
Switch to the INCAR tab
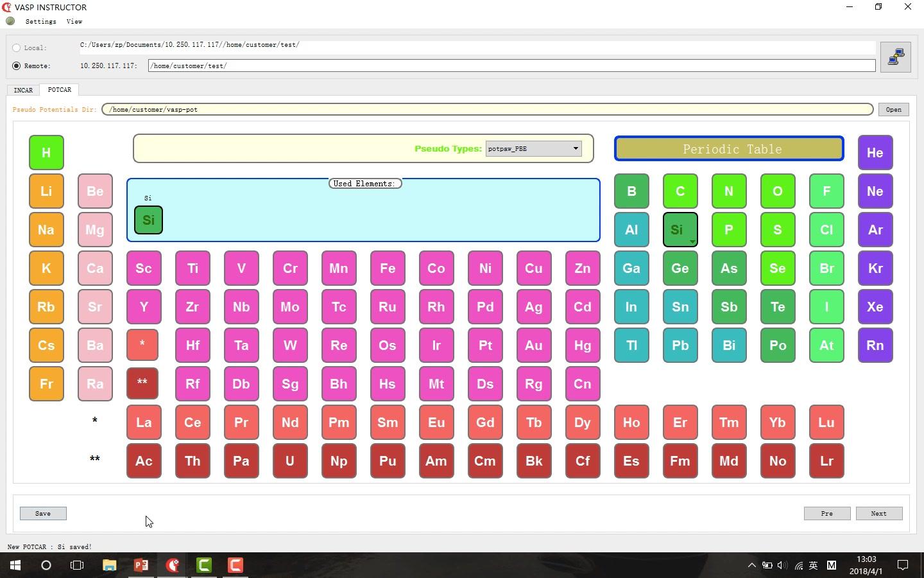point(23,90)
